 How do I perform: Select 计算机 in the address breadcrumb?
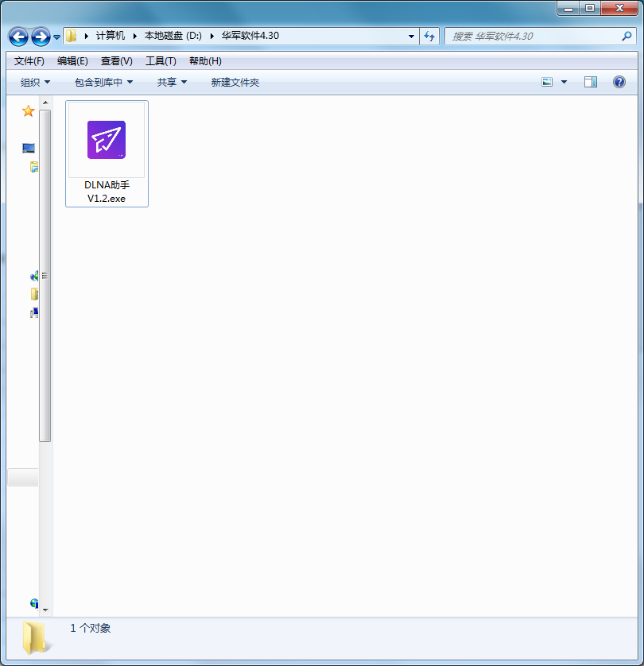pos(111,36)
